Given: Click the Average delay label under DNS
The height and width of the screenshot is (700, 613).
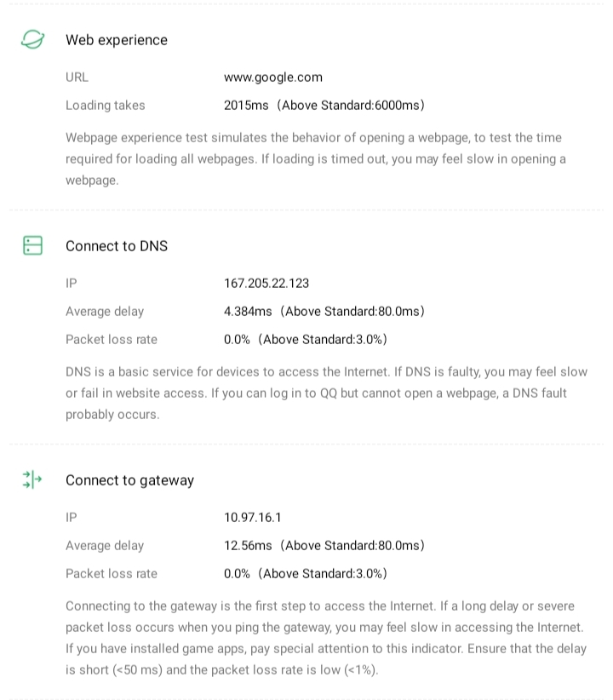Looking at the screenshot, I should (105, 312).
